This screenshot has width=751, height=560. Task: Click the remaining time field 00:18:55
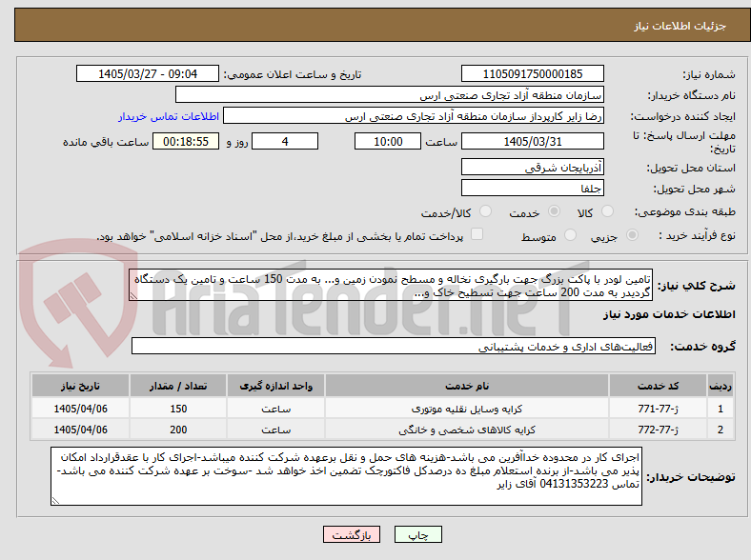(x=186, y=141)
